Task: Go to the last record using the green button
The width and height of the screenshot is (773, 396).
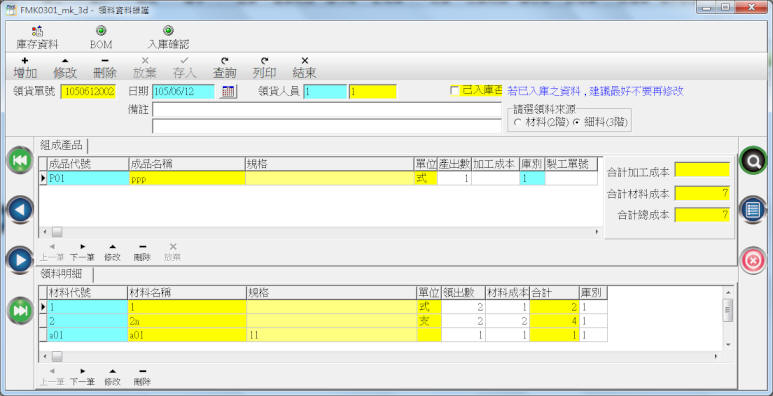Action: pos(20,310)
